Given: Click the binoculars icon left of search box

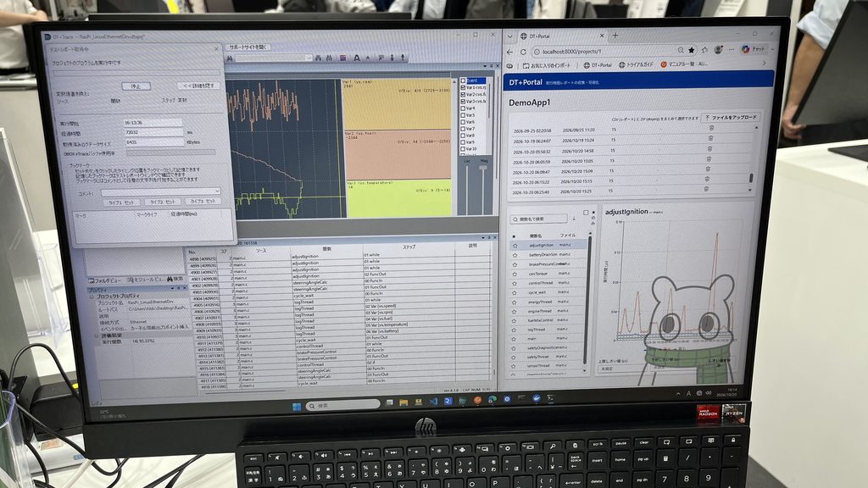Looking at the screenshot, I should click(x=230, y=58).
